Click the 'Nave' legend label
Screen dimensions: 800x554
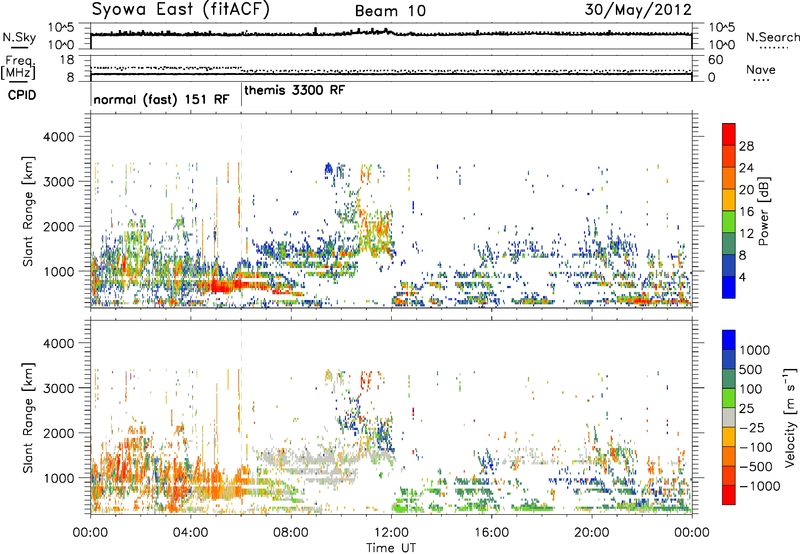click(761, 69)
